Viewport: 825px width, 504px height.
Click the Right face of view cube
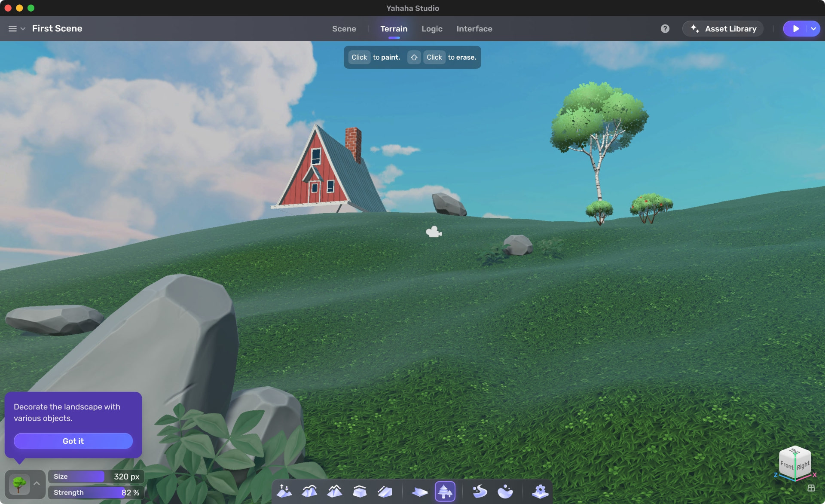click(803, 466)
